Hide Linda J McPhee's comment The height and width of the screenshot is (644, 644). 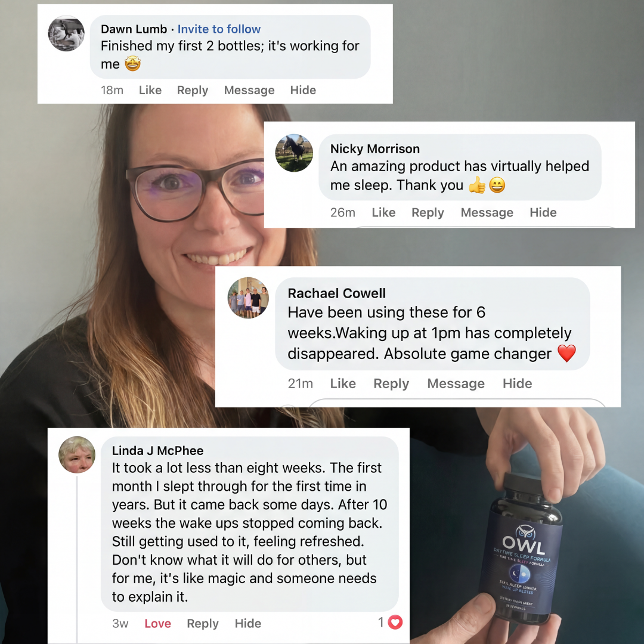pyautogui.click(x=248, y=623)
